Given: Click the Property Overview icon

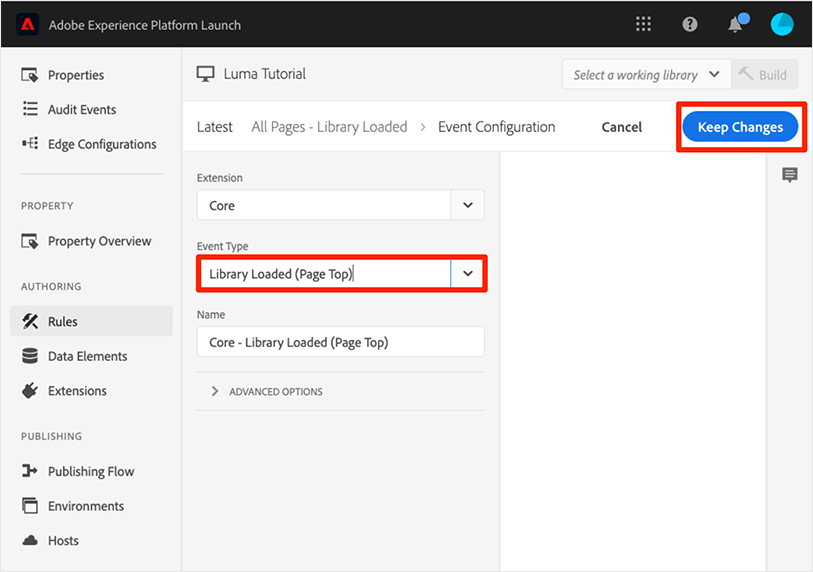Looking at the screenshot, I should tap(30, 241).
